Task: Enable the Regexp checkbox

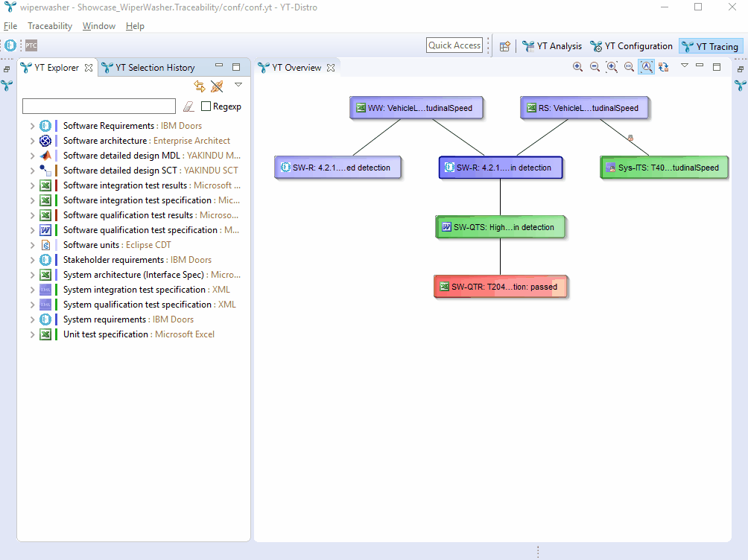Action: coord(206,106)
